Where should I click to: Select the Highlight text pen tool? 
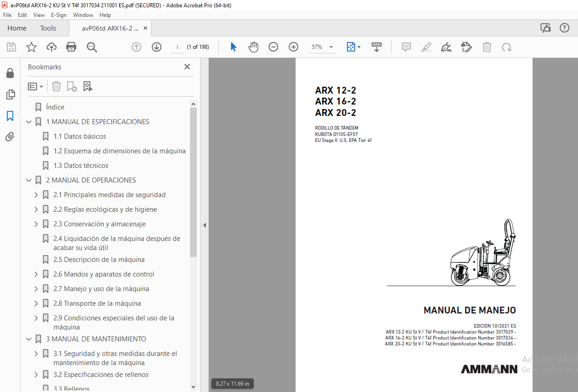pyautogui.click(x=426, y=47)
